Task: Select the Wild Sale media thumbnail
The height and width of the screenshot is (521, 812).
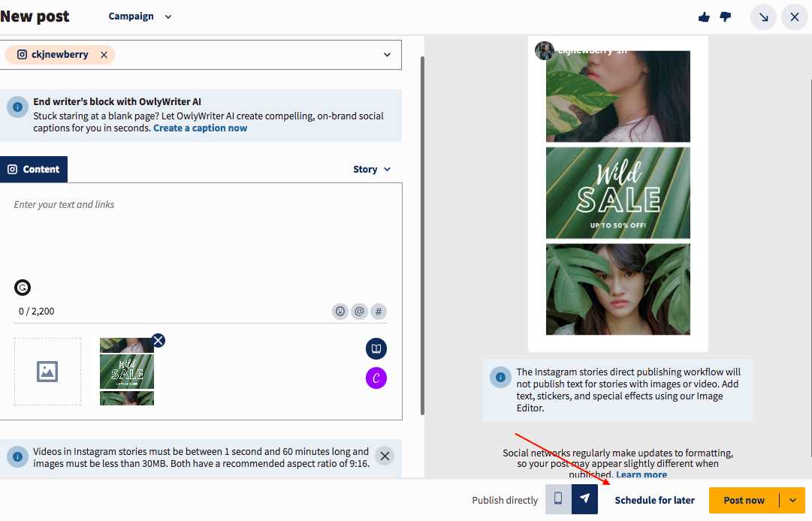Action: pos(127,372)
